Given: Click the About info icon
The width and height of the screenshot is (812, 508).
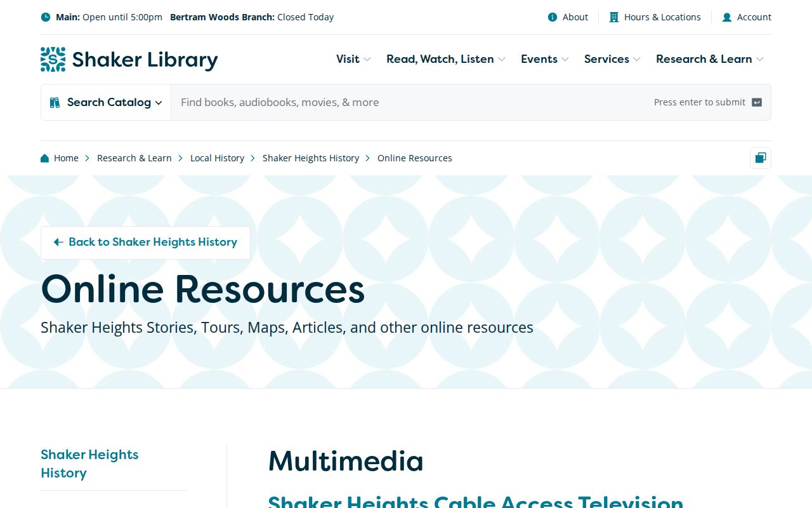Looking at the screenshot, I should click(553, 17).
